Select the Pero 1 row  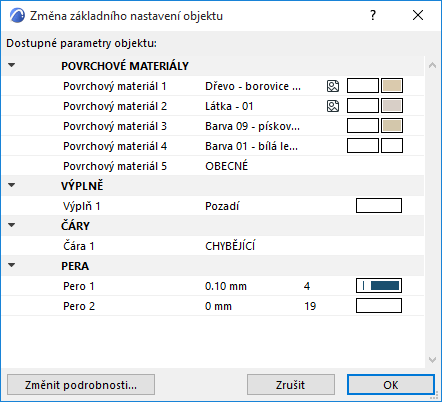pyautogui.click(x=213, y=286)
